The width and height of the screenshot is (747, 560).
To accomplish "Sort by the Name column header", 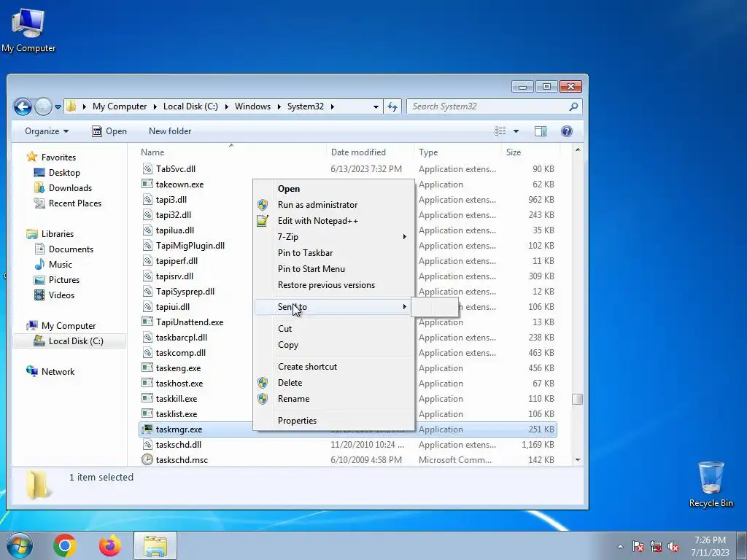I will point(231,152).
